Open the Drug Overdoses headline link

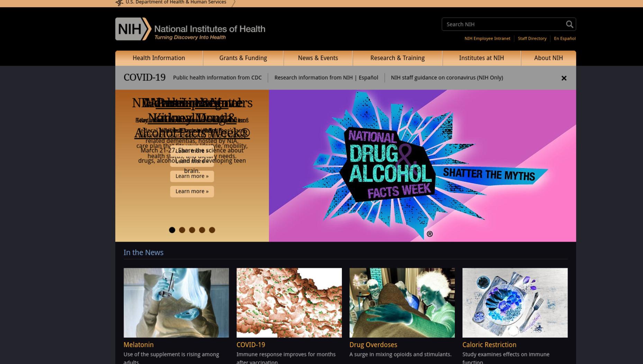[x=373, y=345]
